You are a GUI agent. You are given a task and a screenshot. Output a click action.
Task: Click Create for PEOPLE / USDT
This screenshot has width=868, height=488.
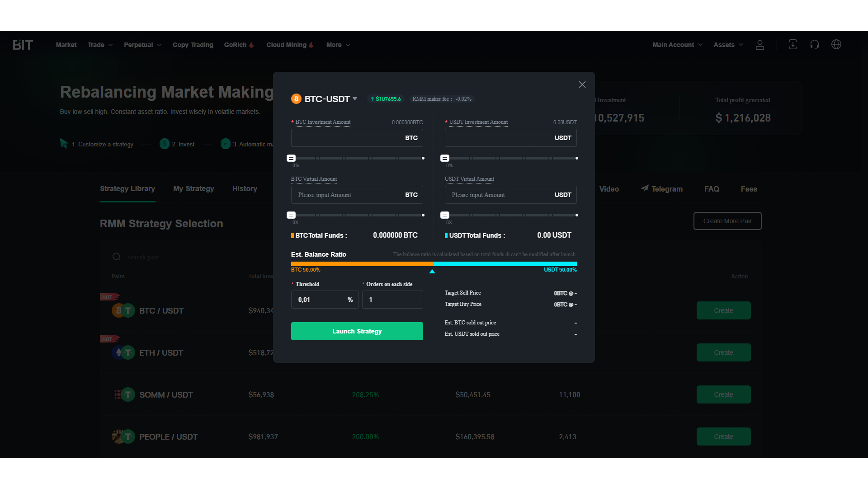click(x=723, y=436)
